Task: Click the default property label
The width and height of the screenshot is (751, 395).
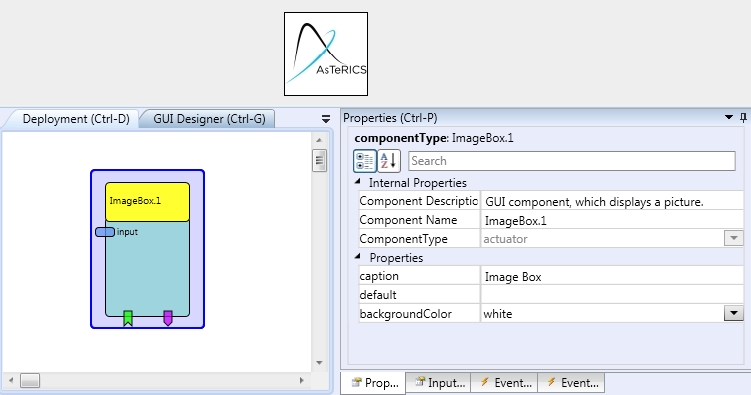Action: [x=378, y=295]
